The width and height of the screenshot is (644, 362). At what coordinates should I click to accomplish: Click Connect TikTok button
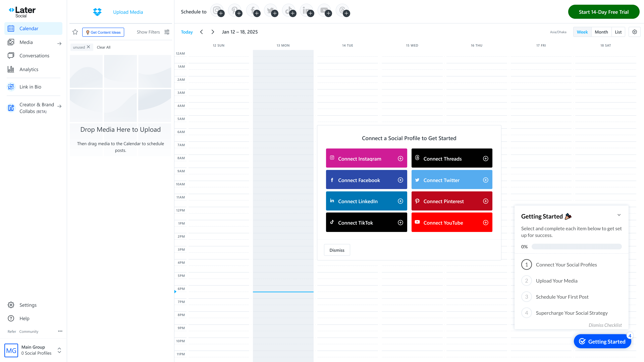pos(367,222)
